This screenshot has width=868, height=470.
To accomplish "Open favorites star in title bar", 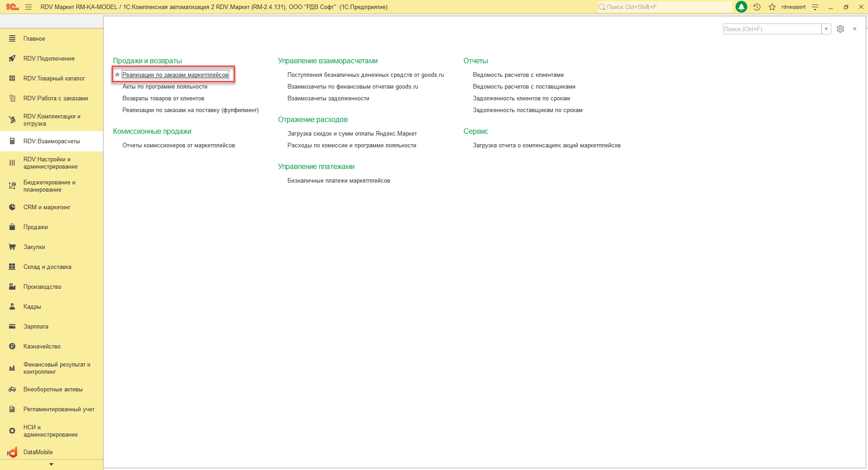I will (772, 7).
